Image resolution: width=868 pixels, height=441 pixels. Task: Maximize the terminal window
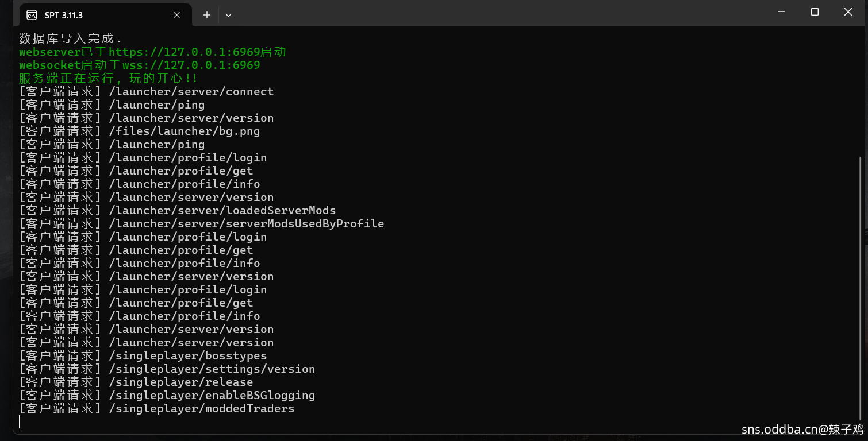815,11
